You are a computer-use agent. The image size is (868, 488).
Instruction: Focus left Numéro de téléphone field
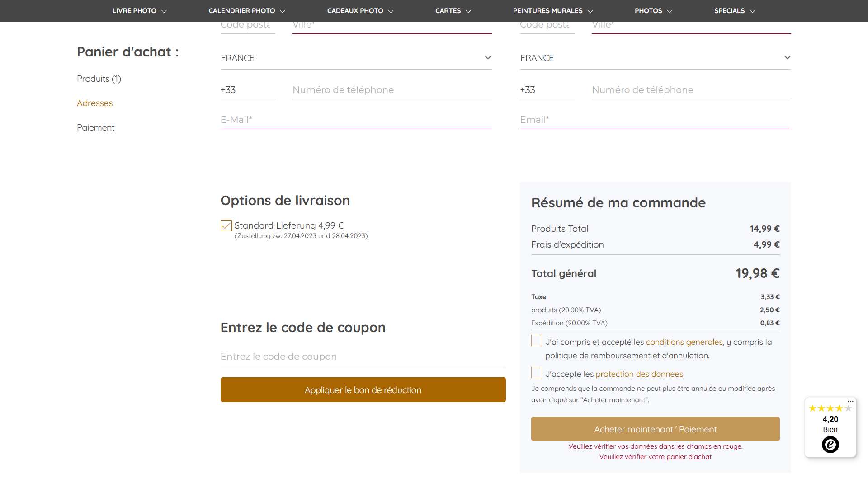pyautogui.click(x=392, y=90)
